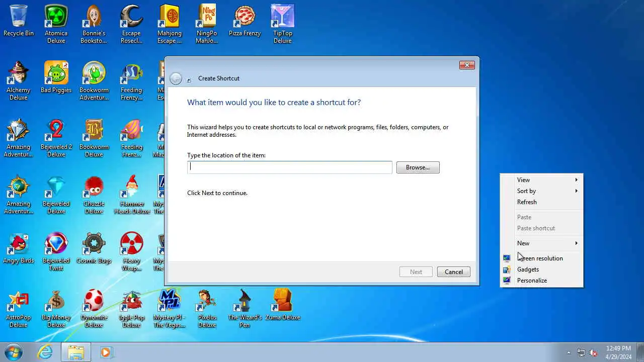Viewport: 644px width, 362px height.
Task: Select the Chuzzle Deluxe icon
Action: tap(94, 195)
